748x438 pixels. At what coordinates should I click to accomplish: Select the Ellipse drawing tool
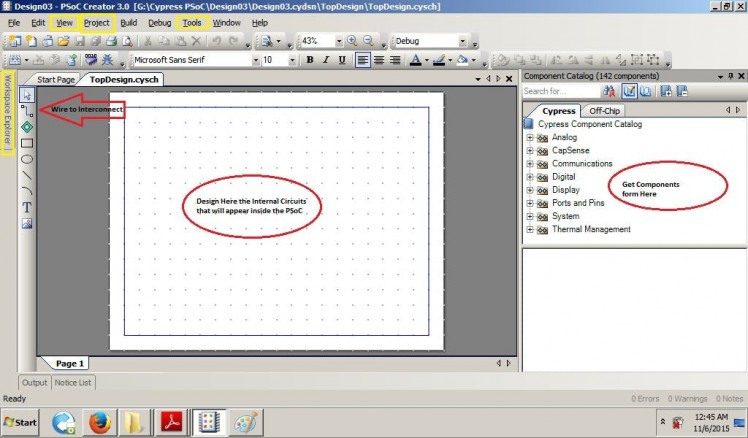tap(27, 159)
